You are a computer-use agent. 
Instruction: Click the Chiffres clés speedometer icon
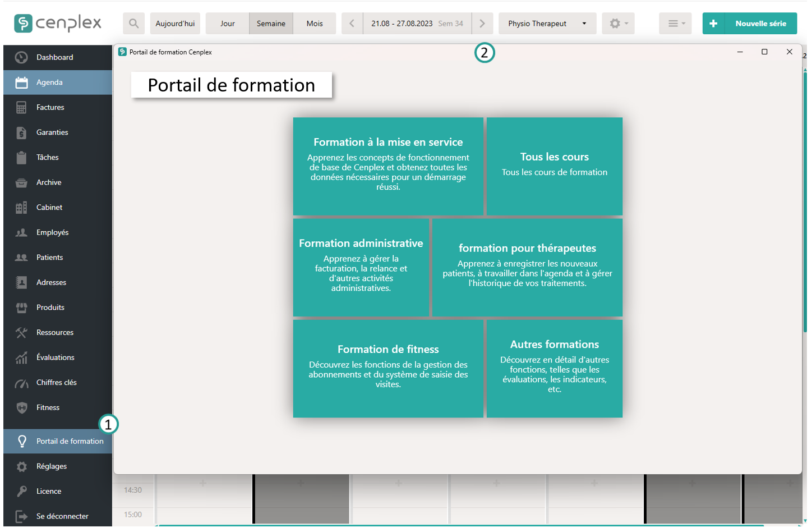tap(21, 383)
